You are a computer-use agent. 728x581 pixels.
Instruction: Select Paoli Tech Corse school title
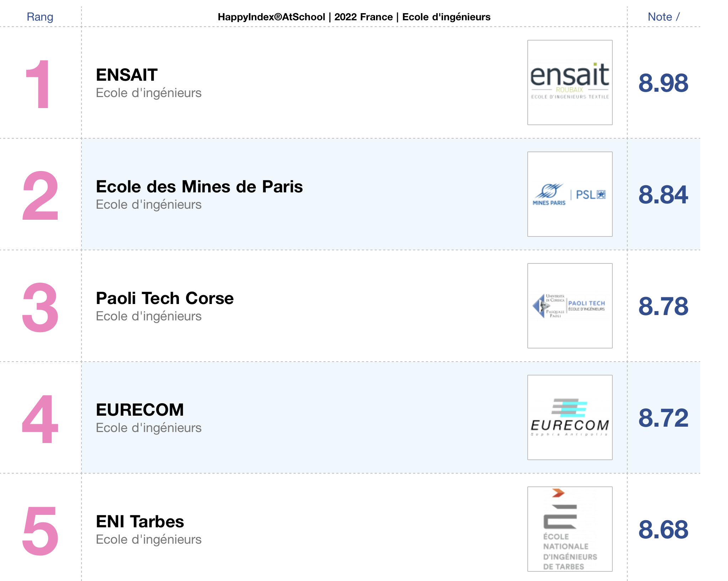(165, 298)
